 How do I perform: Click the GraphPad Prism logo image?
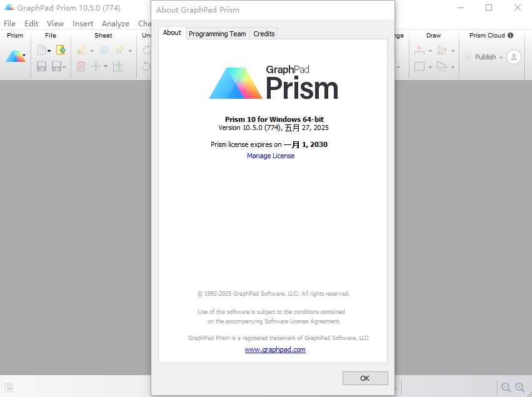click(273, 83)
